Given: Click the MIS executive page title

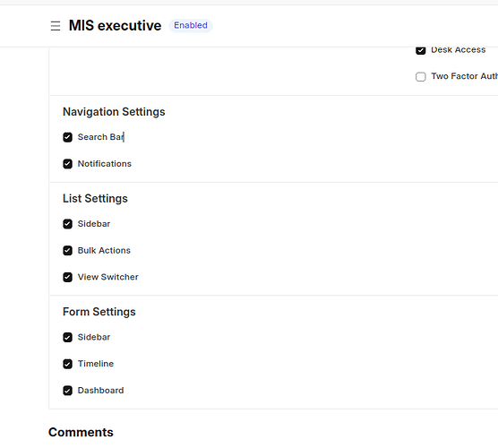Looking at the screenshot, I should 115,25.
